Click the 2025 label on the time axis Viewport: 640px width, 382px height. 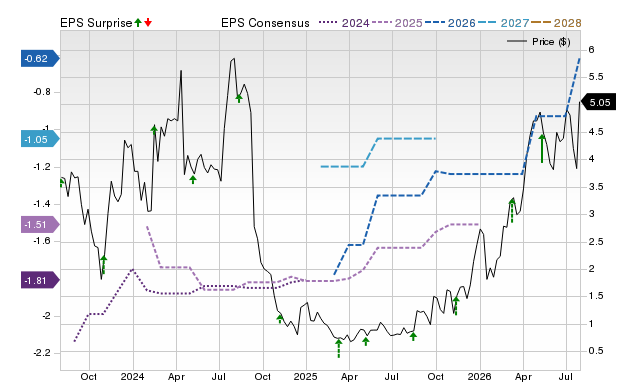click(306, 376)
